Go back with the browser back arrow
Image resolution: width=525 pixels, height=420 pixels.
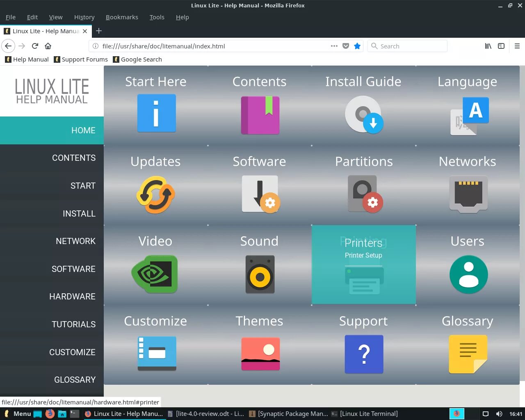(x=8, y=46)
